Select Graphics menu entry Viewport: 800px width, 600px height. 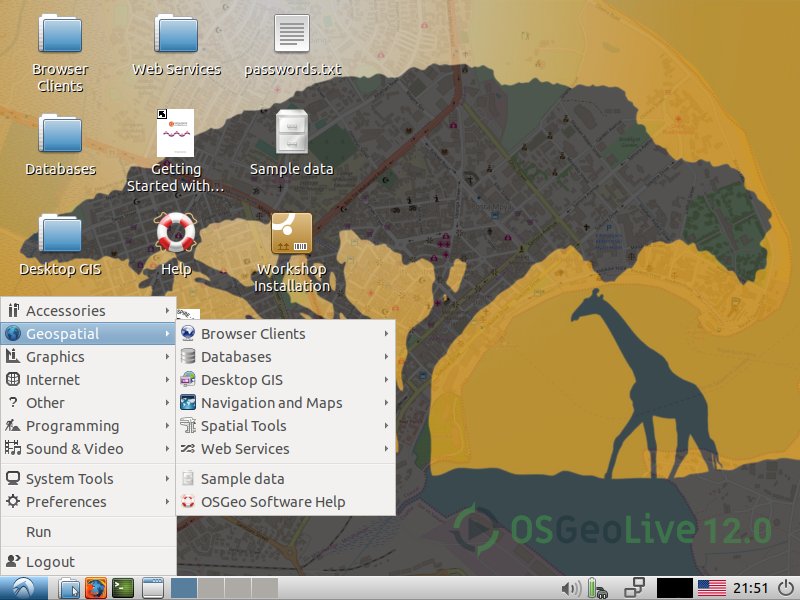88,357
